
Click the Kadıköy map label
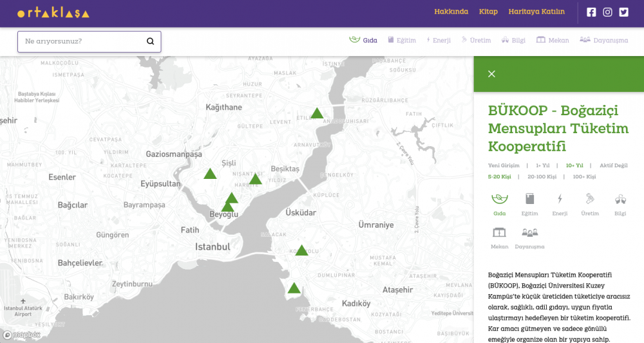[x=356, y=303]
